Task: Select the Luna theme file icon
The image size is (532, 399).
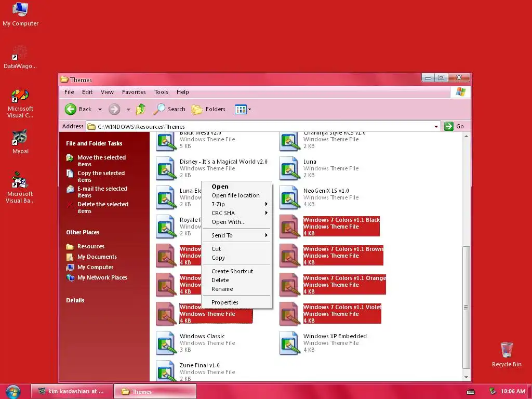Action: [289, 168]
